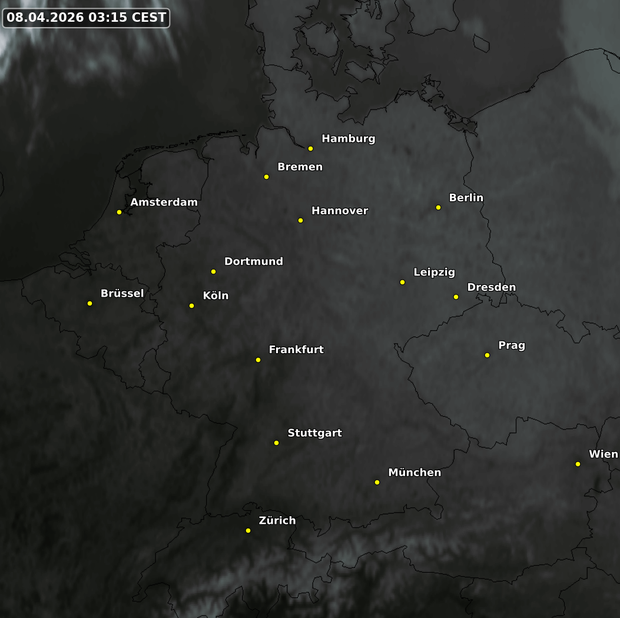This screenshot has height=618, width=620.
Task: Select the Leipzig yellow marker dot
Action: point(403,282)
